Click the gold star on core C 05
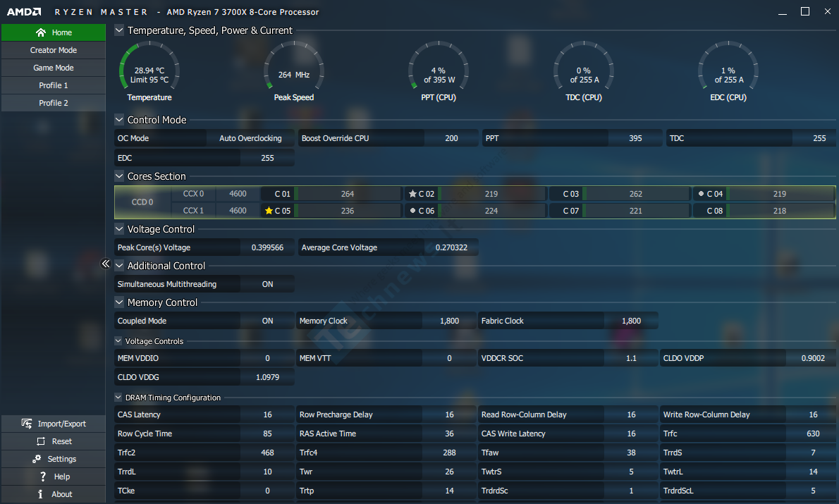 pos(269,211)
